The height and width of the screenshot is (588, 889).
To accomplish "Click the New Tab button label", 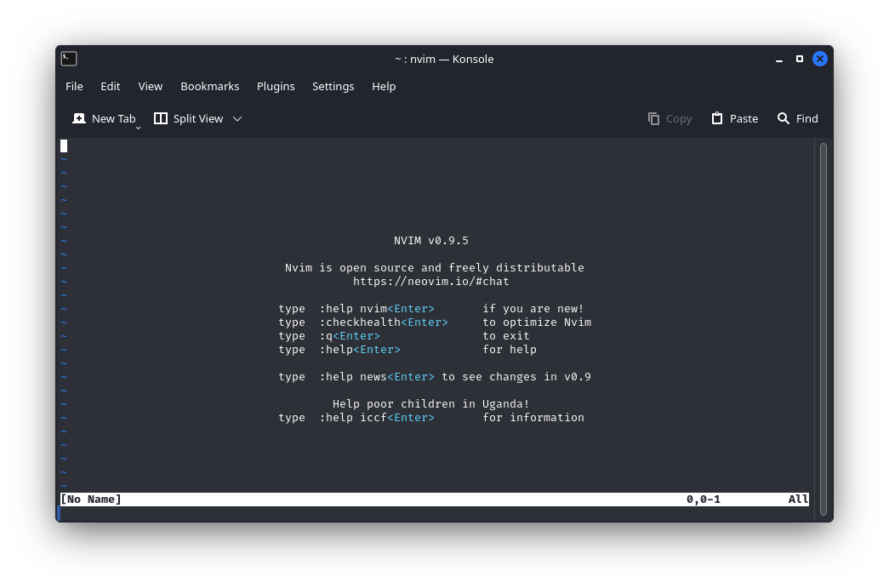I will 113,118.
